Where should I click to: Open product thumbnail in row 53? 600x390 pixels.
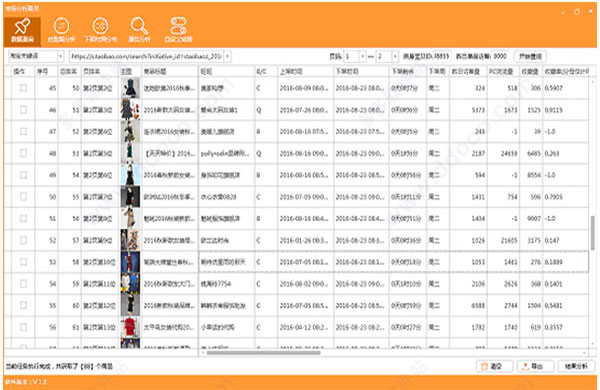(x=130, y=262)
